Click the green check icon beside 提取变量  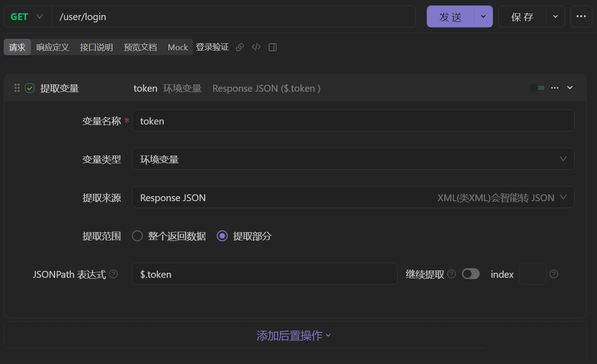coord(30,88)
